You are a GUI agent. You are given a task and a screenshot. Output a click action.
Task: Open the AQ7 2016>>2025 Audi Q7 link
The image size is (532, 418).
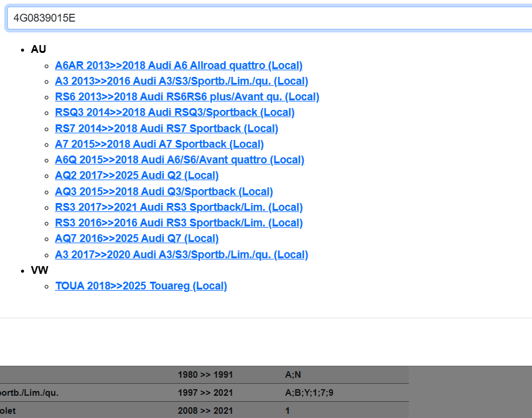[x=136, y=238]
